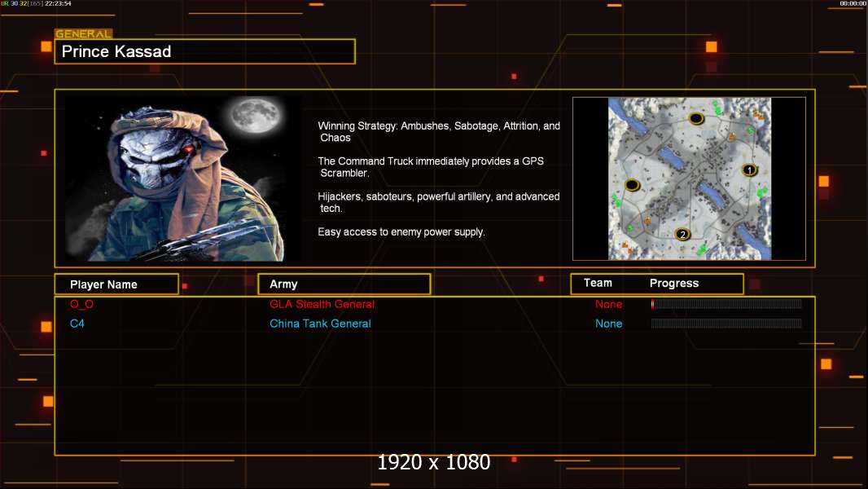The width and height of the screenshot is (868, 489).
Task: Click start position marker 2 on minimap
Action: pyautogui.click(x=682, y=234)
